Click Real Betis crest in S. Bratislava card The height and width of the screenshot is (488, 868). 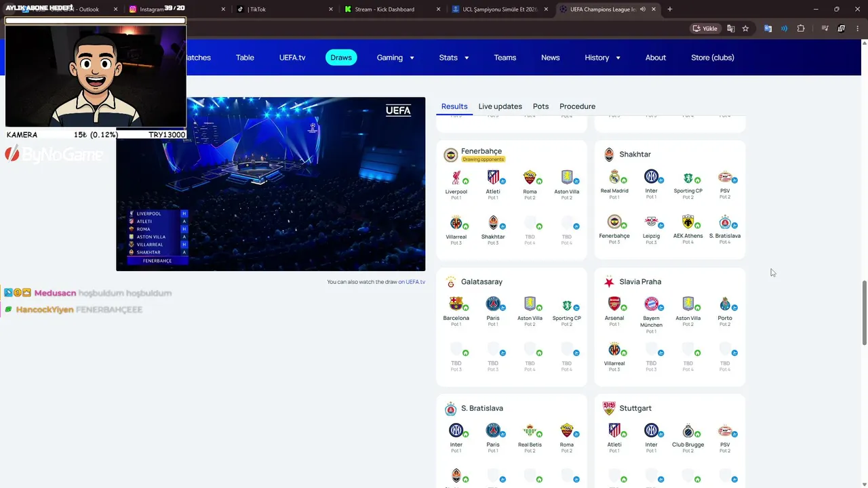[530, 431]
